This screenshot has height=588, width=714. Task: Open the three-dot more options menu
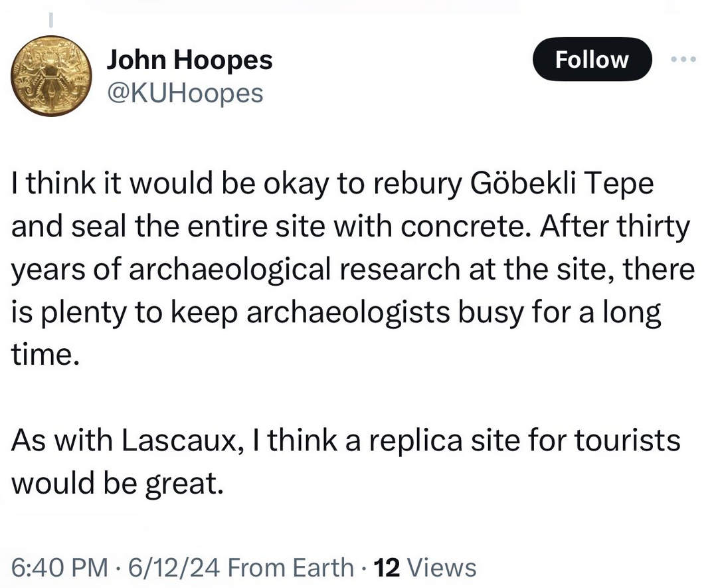[x=683, y=60]
